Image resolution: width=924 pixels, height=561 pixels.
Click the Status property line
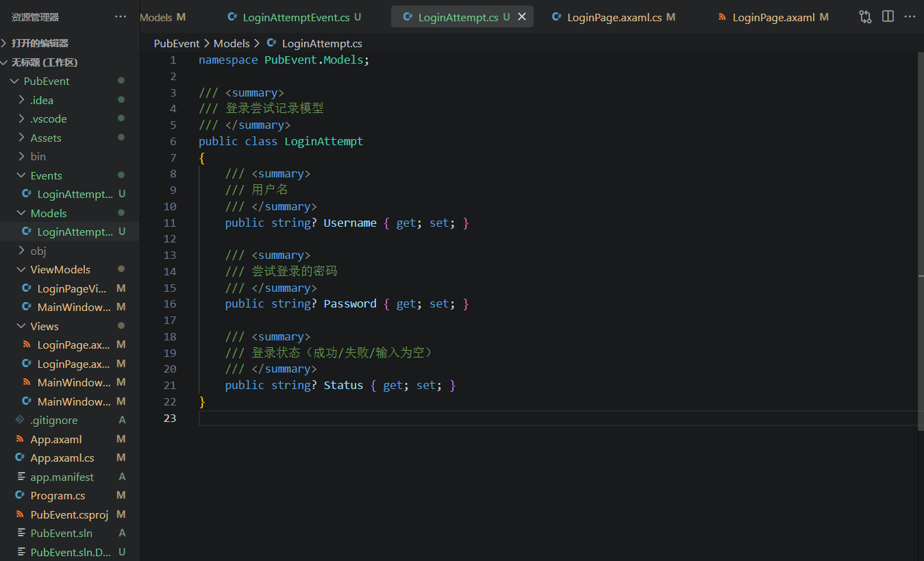(x=340, y=385)
